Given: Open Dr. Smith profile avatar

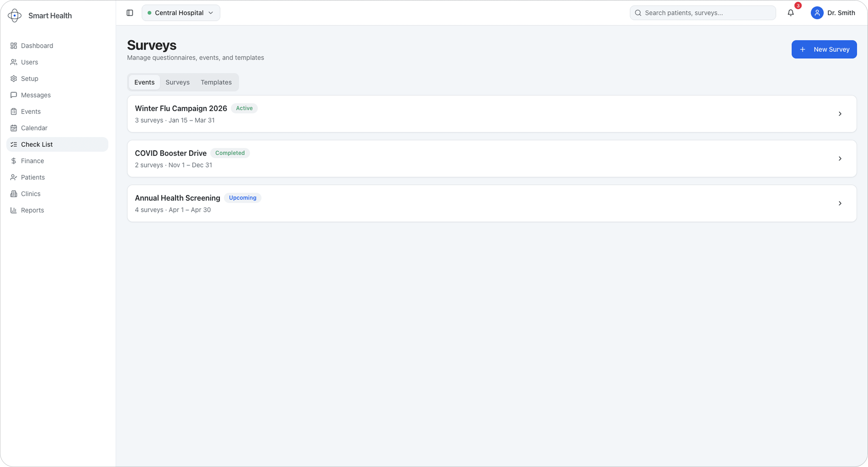Looking at the screenshot, I should (817, 13).
